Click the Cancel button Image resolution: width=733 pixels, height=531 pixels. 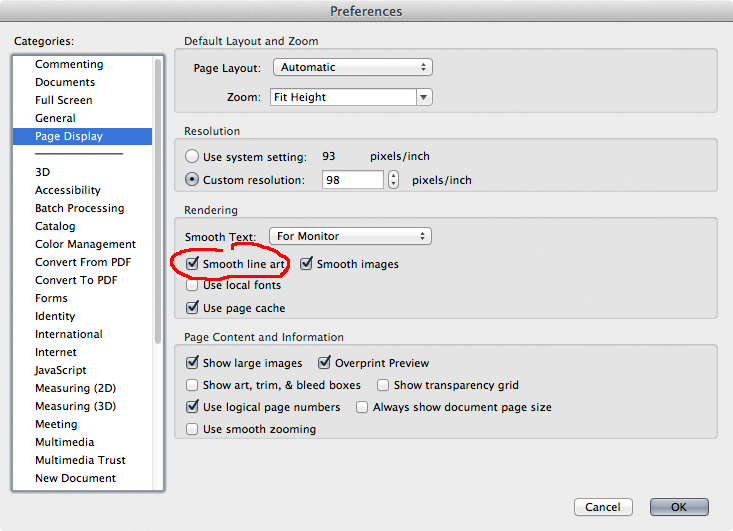pos(603,507)
